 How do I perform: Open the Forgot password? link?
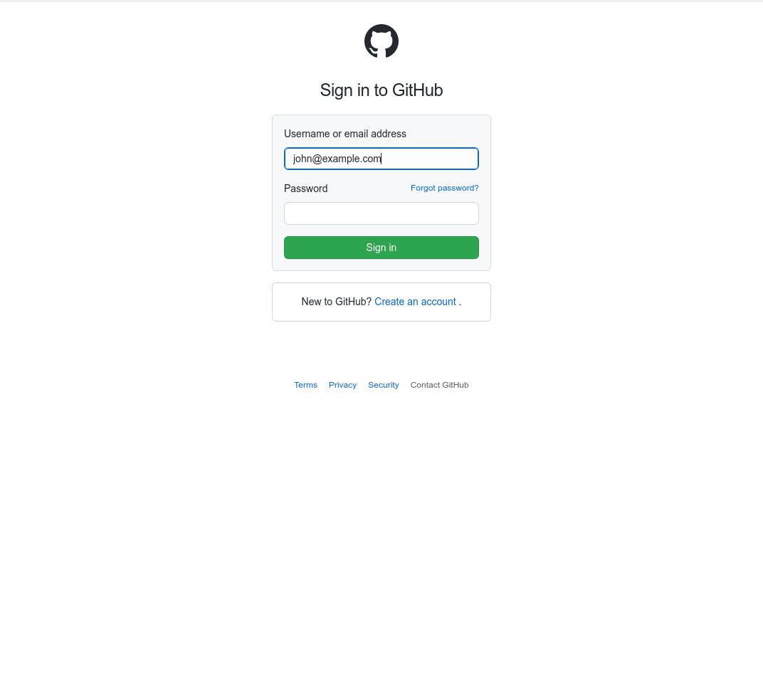point(444,188)
